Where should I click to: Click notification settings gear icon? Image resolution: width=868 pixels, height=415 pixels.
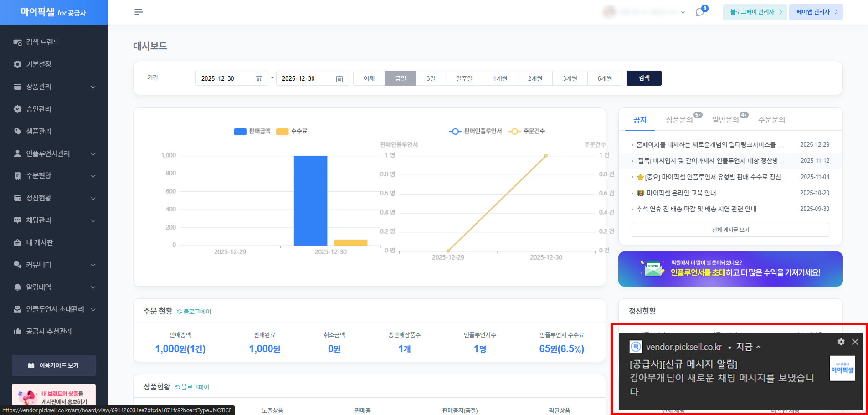[841, 342]
